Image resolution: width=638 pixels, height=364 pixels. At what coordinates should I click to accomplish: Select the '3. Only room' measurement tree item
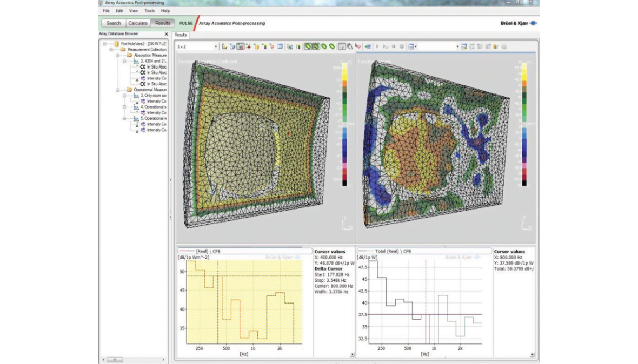(153, 95)
